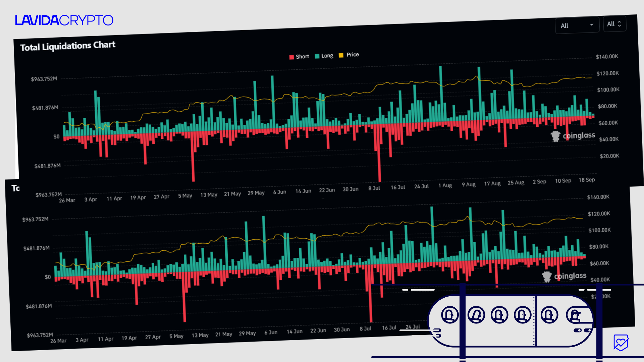Screen dimensions: 644x362
Task: Open the small 'All' stepper dropdown
Action: [614, 24]
